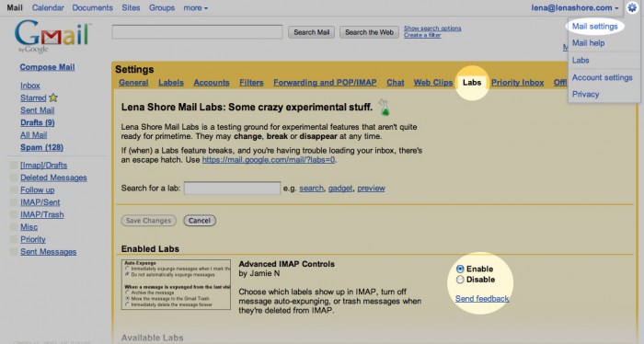Click the Search for a lab field
Image resolution: width=644 pixels, height=344 pixels.
232,188
